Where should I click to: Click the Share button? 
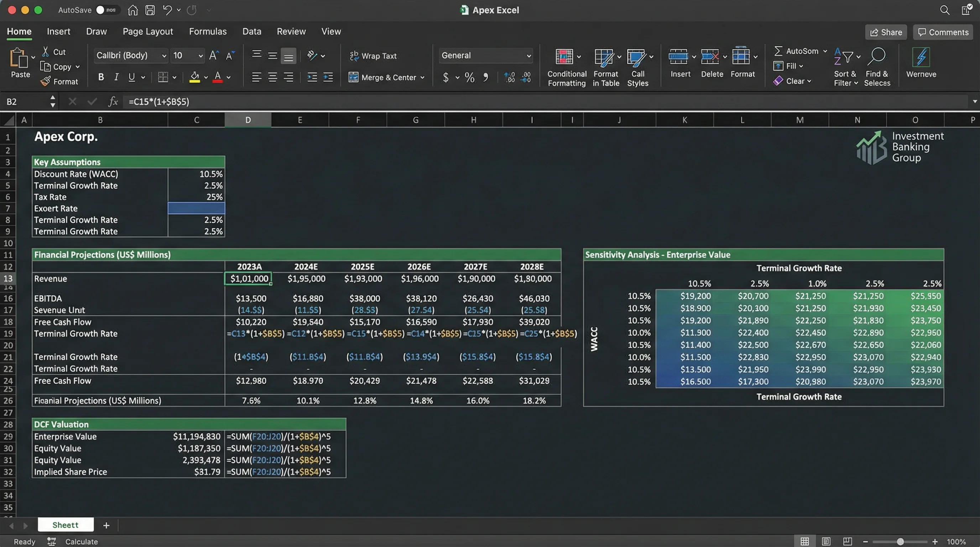point(886,32)
